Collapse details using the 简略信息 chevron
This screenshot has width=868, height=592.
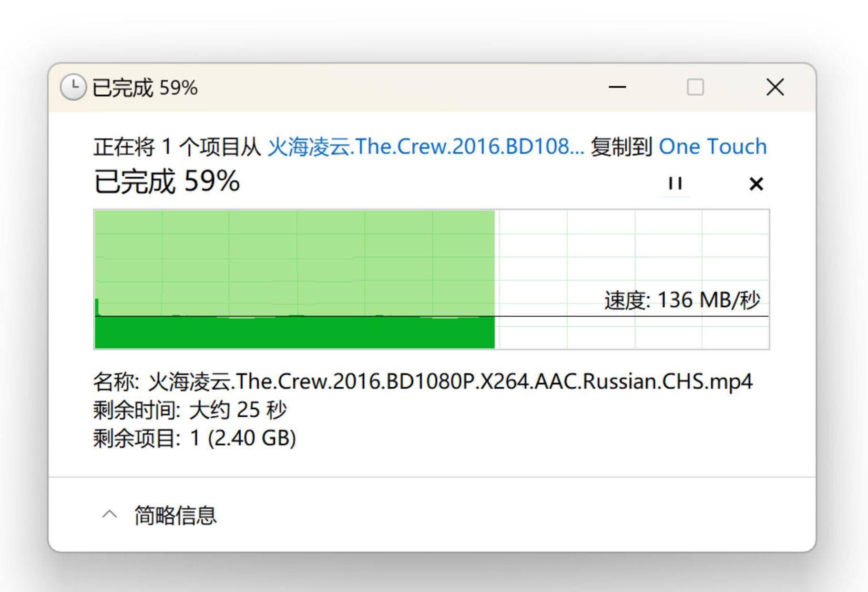[x=110, y=514]
